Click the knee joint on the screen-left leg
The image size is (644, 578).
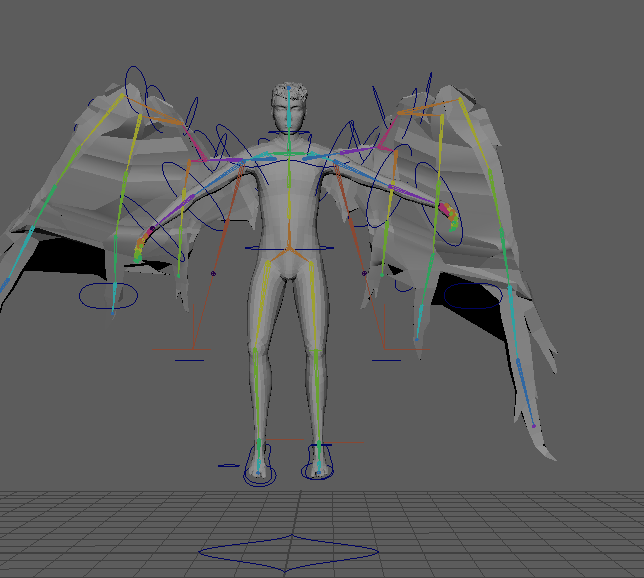click(x=256, y=346)
